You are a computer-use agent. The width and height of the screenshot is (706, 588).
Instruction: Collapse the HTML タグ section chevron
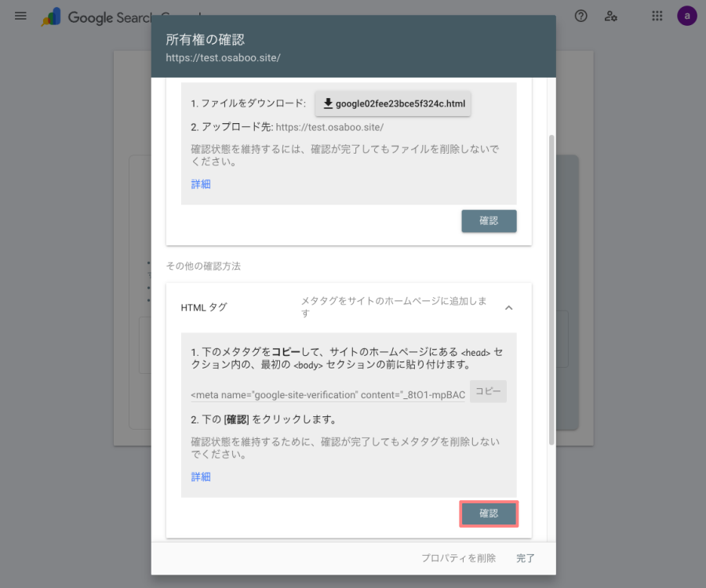[509, 308]
